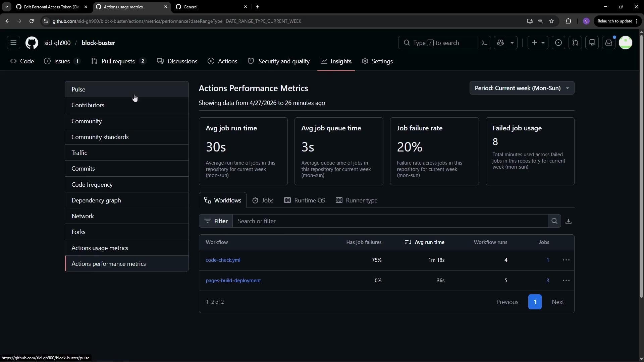Open actions menu for pages-build-deployment row
The height and width of the screenshot is (362, 644).
click(566, 281)
